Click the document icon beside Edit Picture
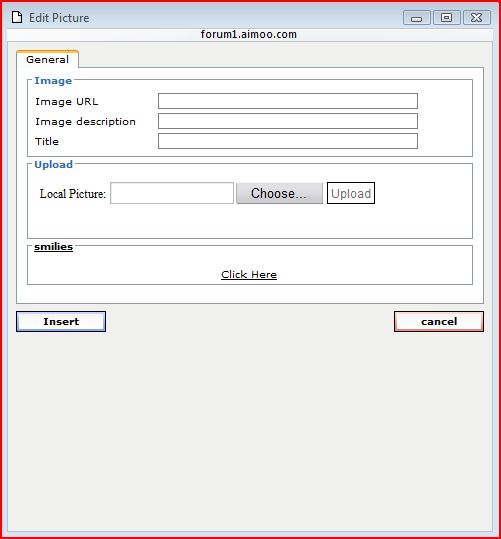Screen dimensions: 501x539 click(17, 17)
